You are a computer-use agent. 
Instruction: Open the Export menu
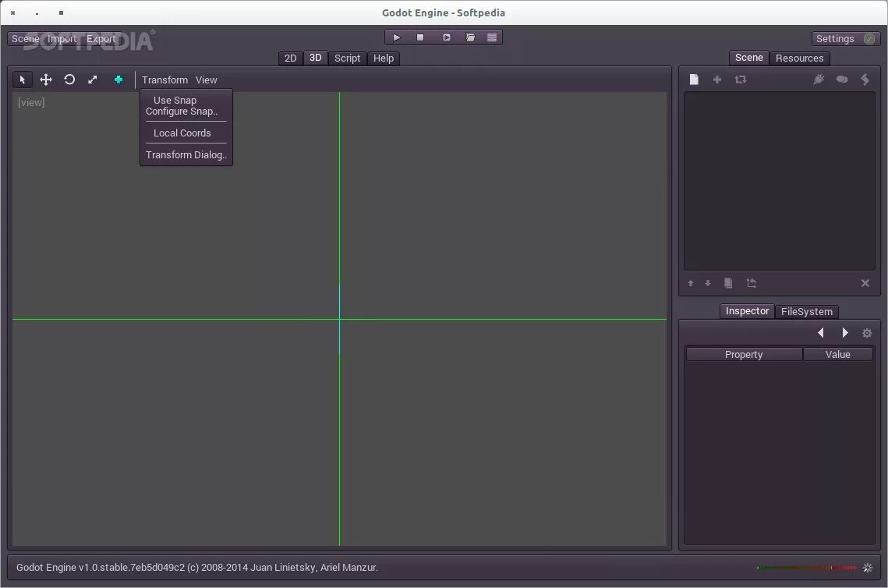pyautogui.click(x=101, y=38)
